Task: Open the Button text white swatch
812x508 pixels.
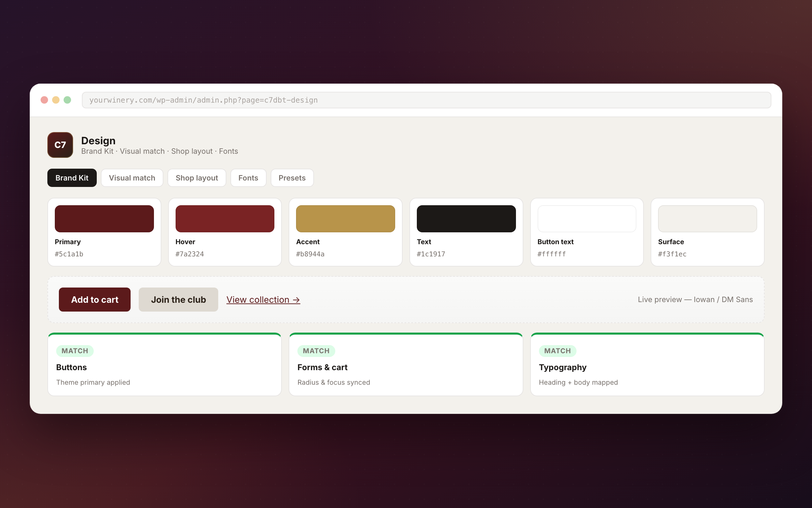Action: (587, 219)
